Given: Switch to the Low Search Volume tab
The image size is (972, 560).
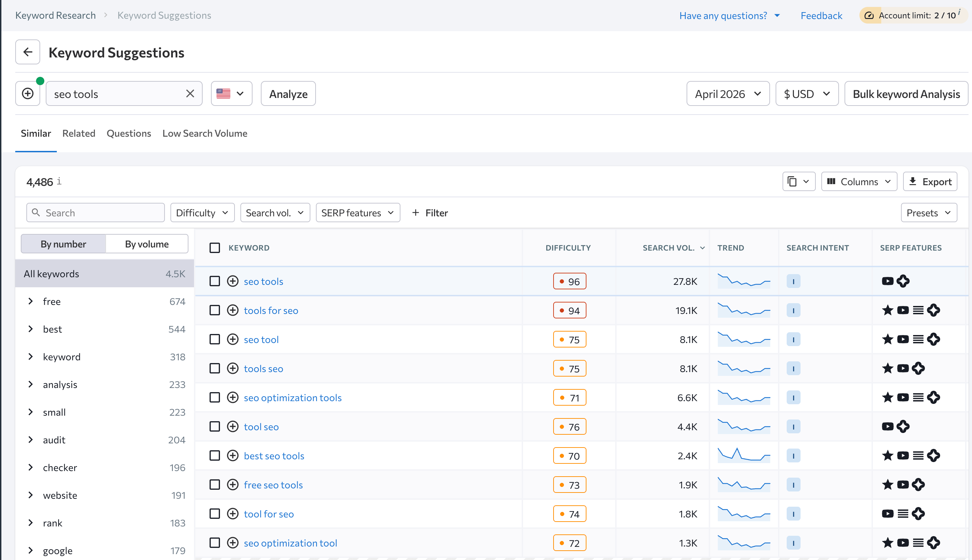Looking at the screenshot, I should 205,134.
